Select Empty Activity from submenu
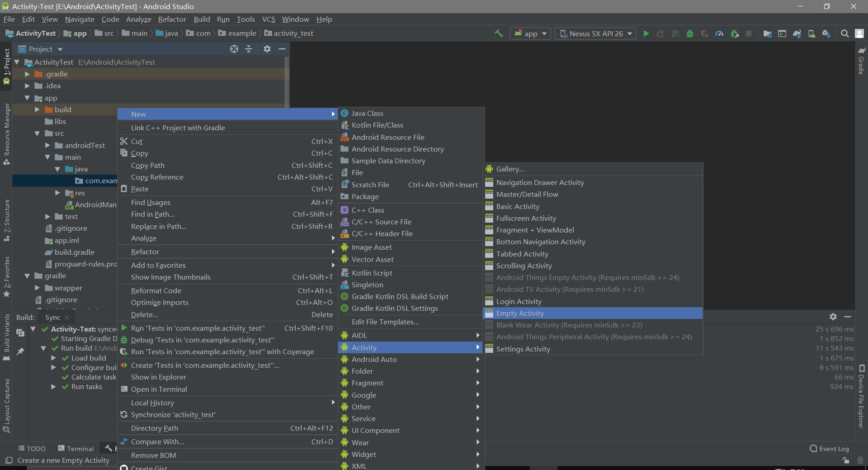Screen dimensions: 868x470 coord(593,313)
